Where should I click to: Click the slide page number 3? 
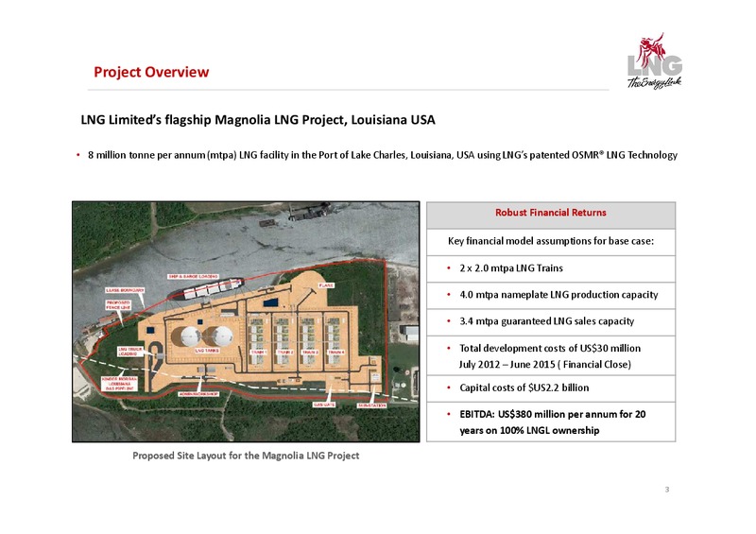pos(667,490)
